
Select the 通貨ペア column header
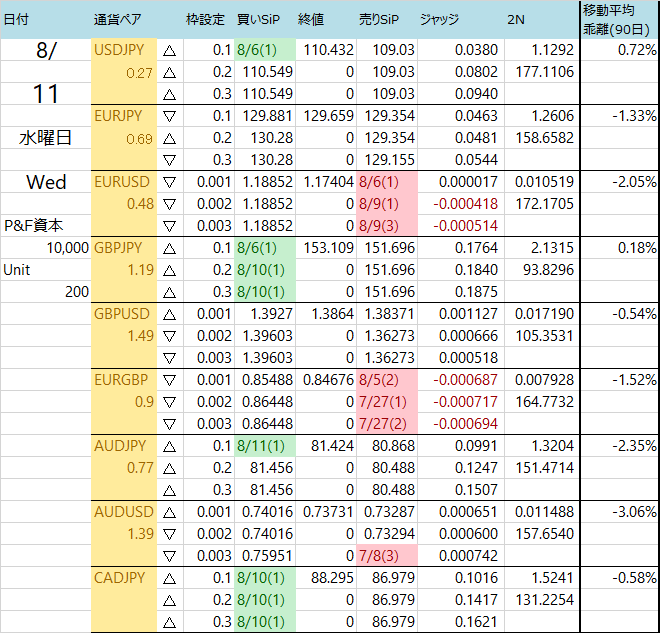click(117, 19)
